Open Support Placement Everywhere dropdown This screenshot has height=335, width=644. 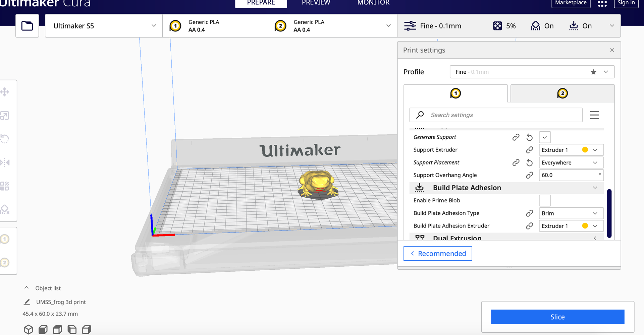[x=571, y=162]
